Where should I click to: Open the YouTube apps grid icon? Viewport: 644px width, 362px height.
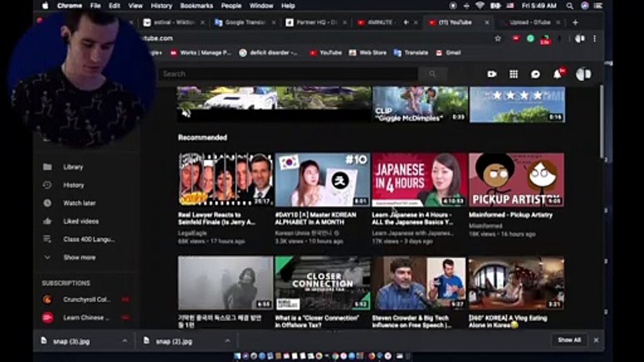pos(514,74)
